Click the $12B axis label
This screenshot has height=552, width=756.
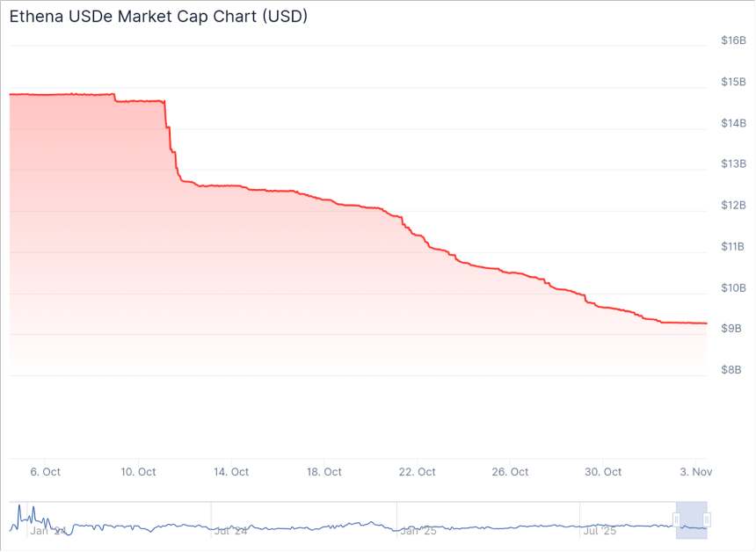pyautogui.click(x=733, y=205)
